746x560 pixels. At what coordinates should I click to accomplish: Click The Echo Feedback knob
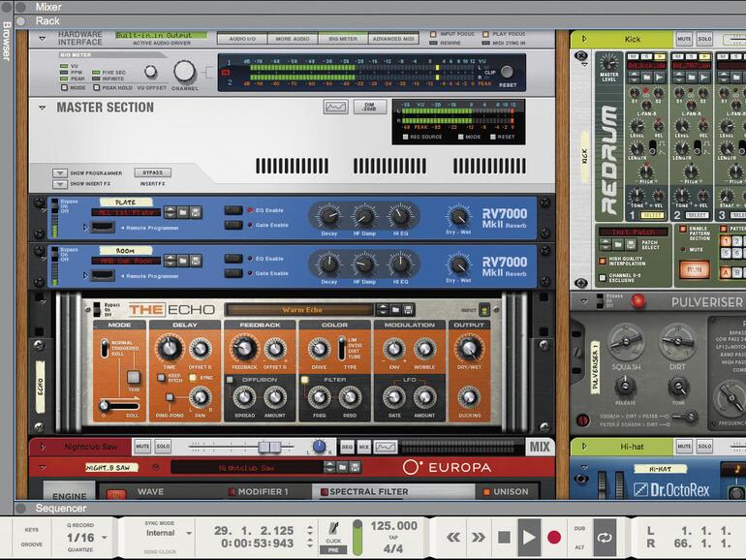244,349
